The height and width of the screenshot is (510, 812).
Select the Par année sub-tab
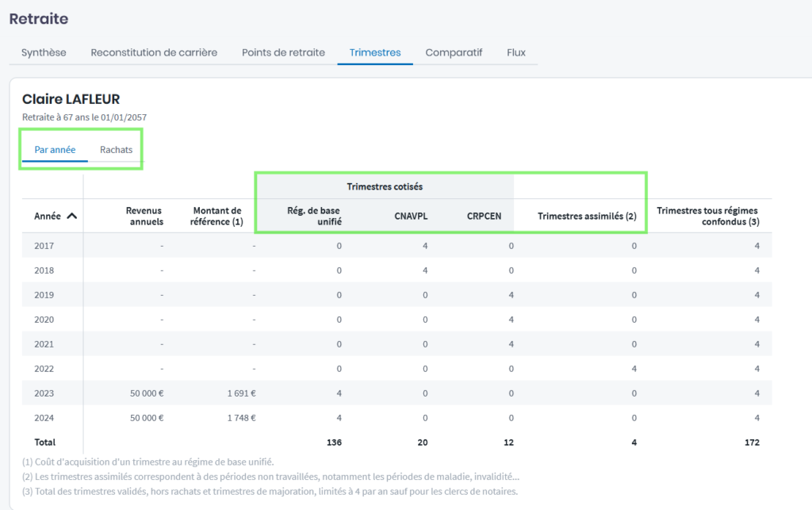(x=55, y=150)
